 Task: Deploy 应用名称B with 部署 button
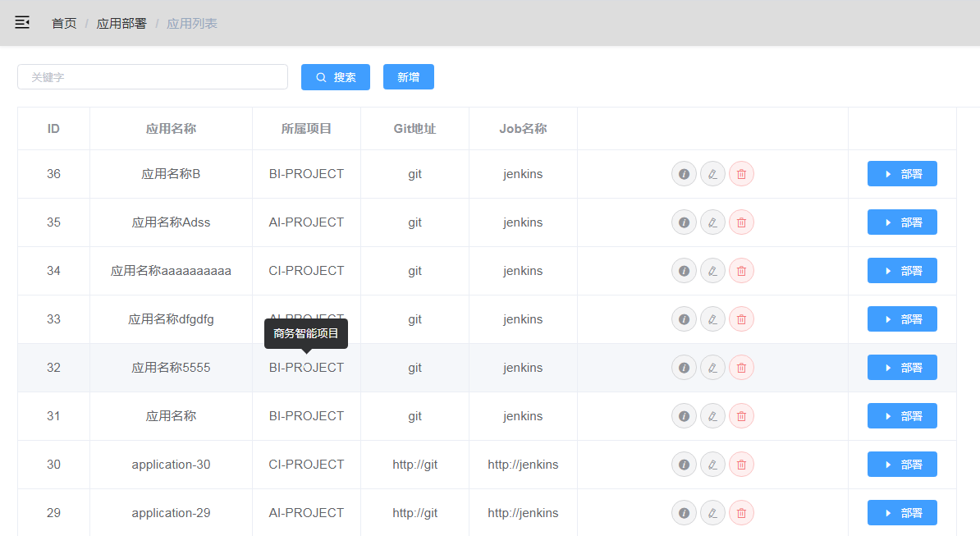click(x=902, y=174)
